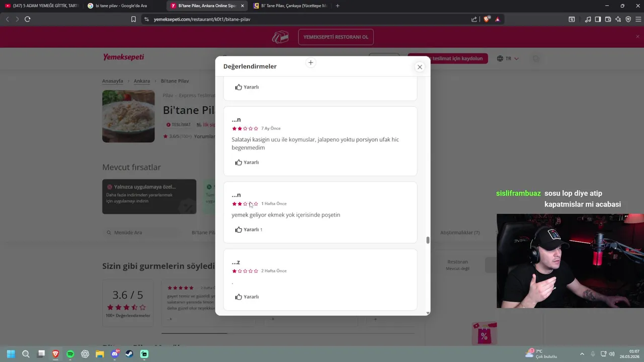The width and height of the screenshot is (644, 362).
Task: Click the Bi'tane Pilav tab in menu categories
Action: click(203, 233)
